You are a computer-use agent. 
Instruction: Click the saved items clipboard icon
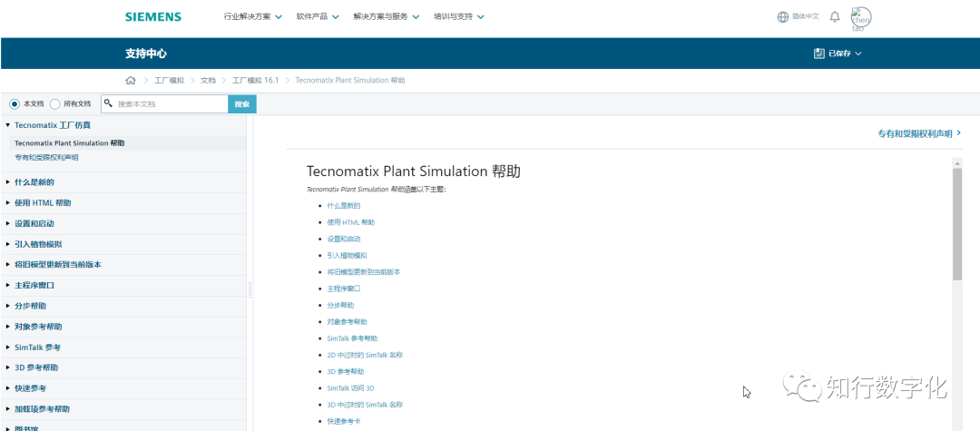[818, 54]
